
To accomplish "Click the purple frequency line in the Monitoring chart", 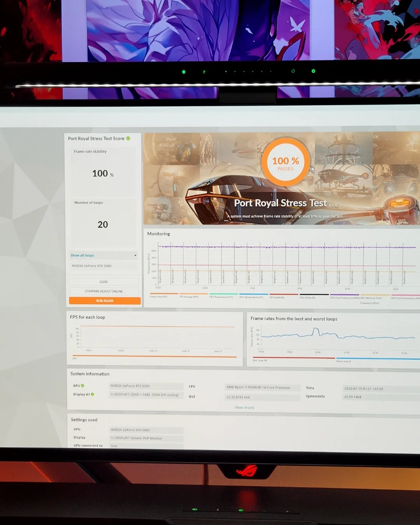I will (x=287, y=247).
